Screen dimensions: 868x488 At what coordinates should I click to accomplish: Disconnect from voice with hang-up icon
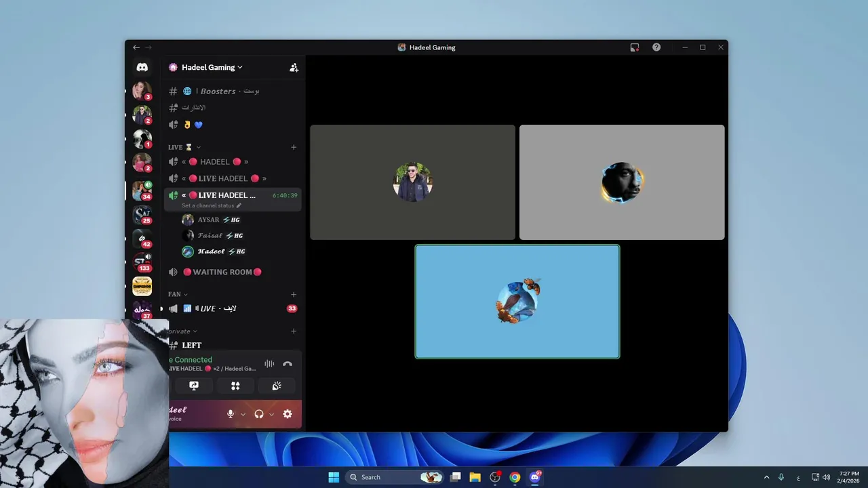288,364
